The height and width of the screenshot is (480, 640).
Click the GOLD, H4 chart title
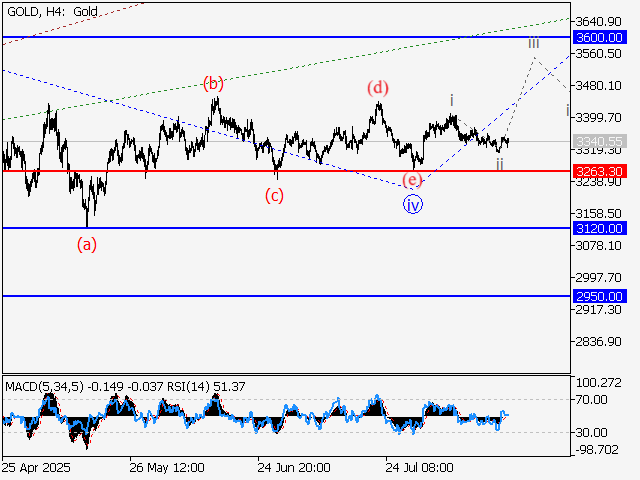coord(50,10)
